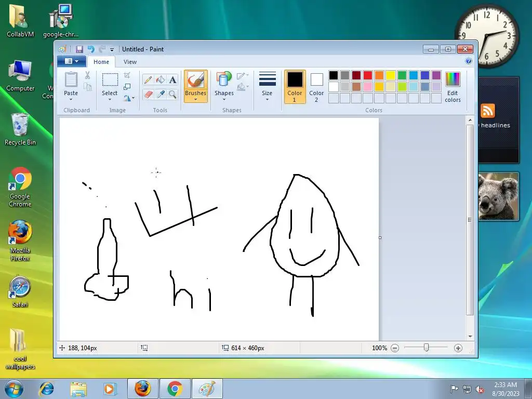This screenshot has height=399, width=532.
Task: Switch to Chrome taskbar button
Action: (175, 389)
